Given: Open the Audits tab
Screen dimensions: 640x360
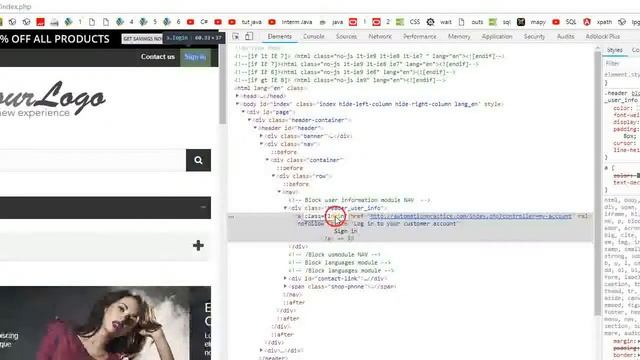Looking at the screenshot, I should [x=565, y=37].
